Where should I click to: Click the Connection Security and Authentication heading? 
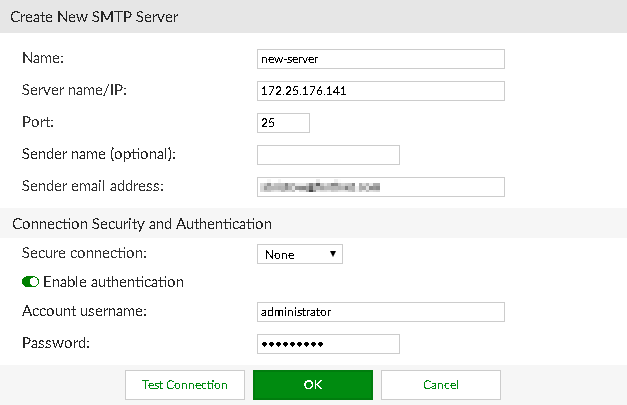tap(141, 223)
